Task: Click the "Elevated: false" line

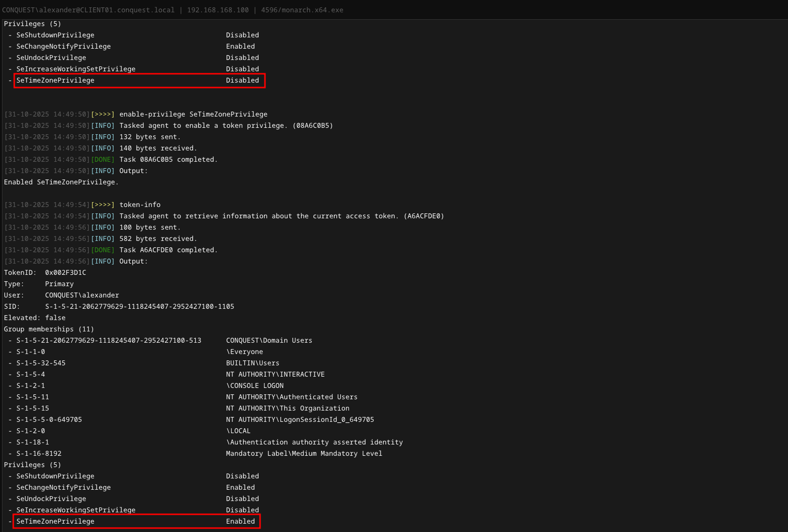Action: pos(34,318)
